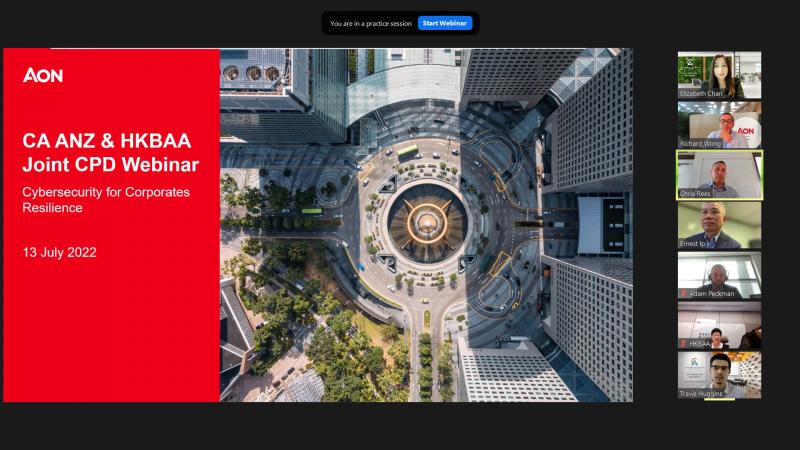
Task: Click Adam Peckman's red muted mic icon
Action: [684, 294]
